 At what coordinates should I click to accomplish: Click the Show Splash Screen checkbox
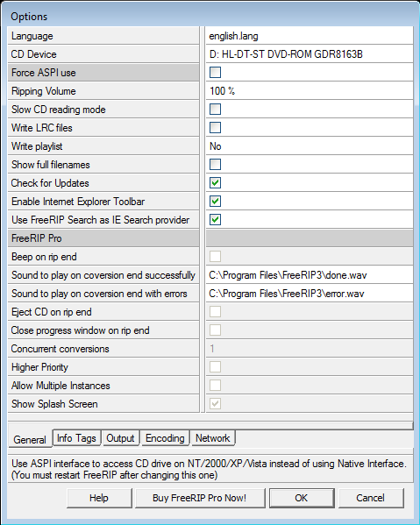pyautogui.click(x=215, y=404)
